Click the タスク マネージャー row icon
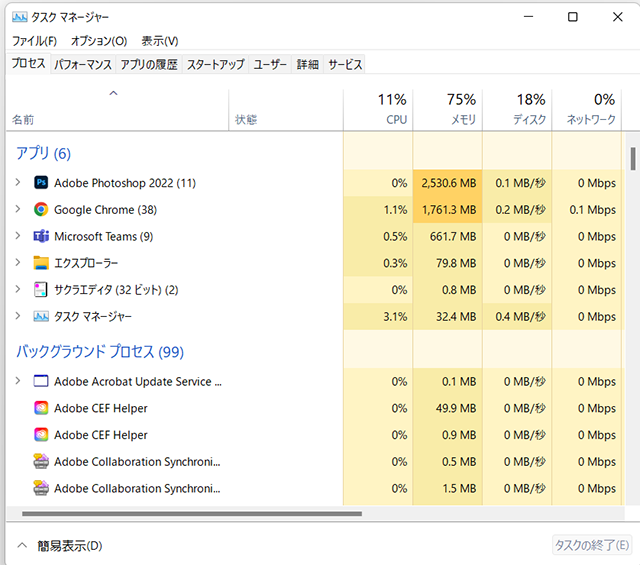 (x=41, y=316)
